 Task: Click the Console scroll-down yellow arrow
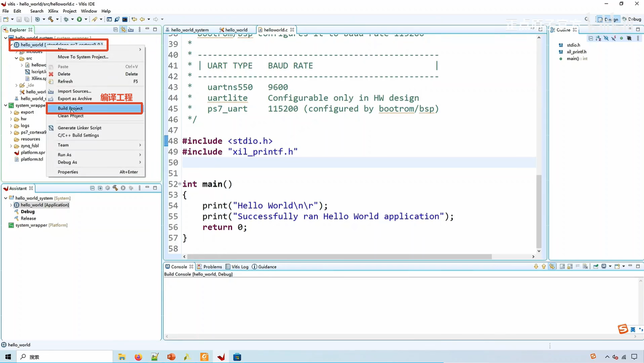pyautogui.click(x=536, y=267)
